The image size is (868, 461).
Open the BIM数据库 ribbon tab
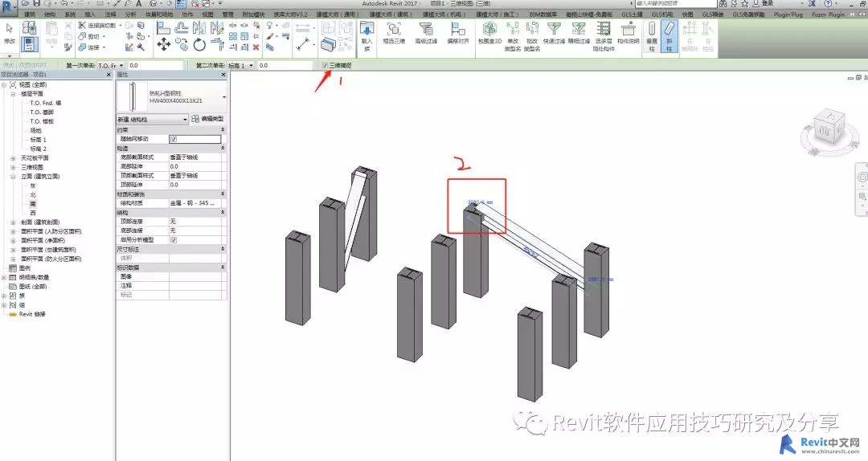[x=543, y=14]
